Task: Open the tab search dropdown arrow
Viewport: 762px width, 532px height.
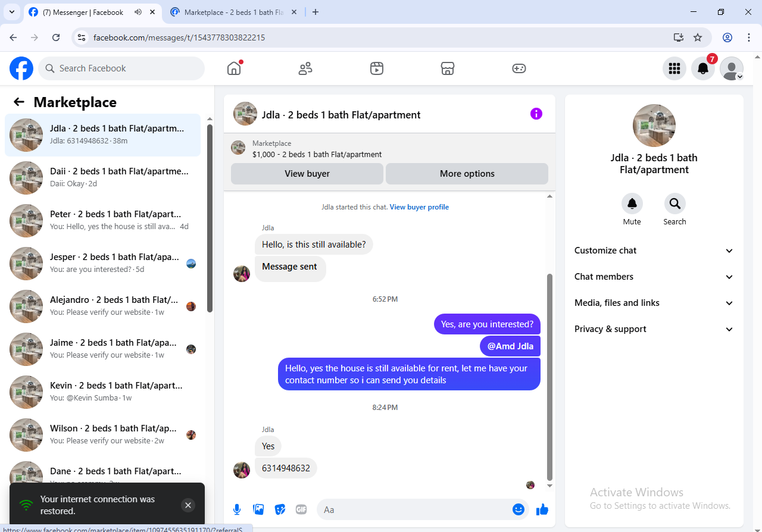Action: (x=11, y=12)
